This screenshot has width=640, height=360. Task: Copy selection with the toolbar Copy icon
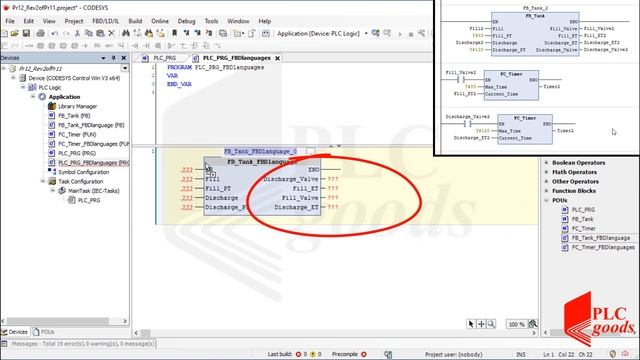89,33
